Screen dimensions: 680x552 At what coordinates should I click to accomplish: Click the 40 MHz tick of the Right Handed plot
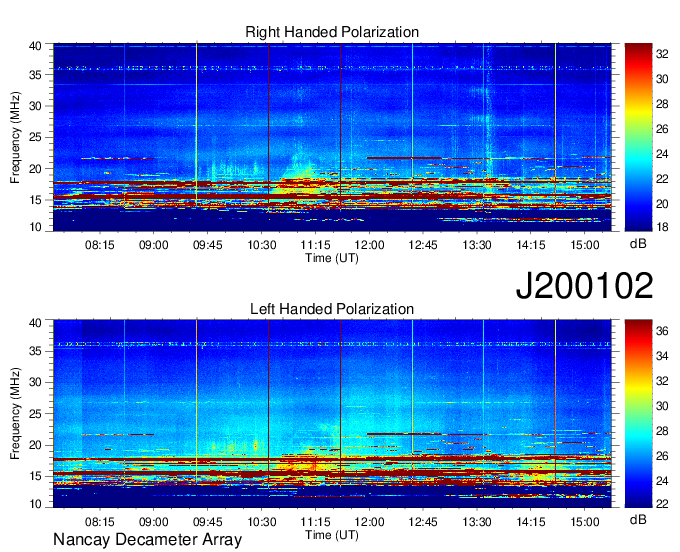point(35,46)
